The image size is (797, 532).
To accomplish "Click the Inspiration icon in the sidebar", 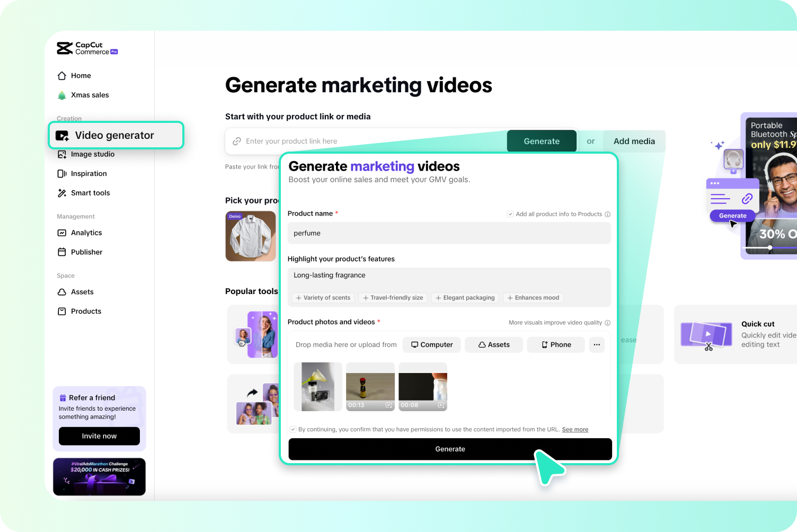I will (63, 173).
